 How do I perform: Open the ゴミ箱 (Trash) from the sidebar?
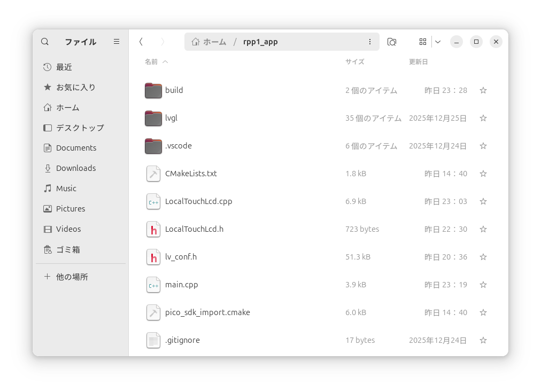point(67,249)
